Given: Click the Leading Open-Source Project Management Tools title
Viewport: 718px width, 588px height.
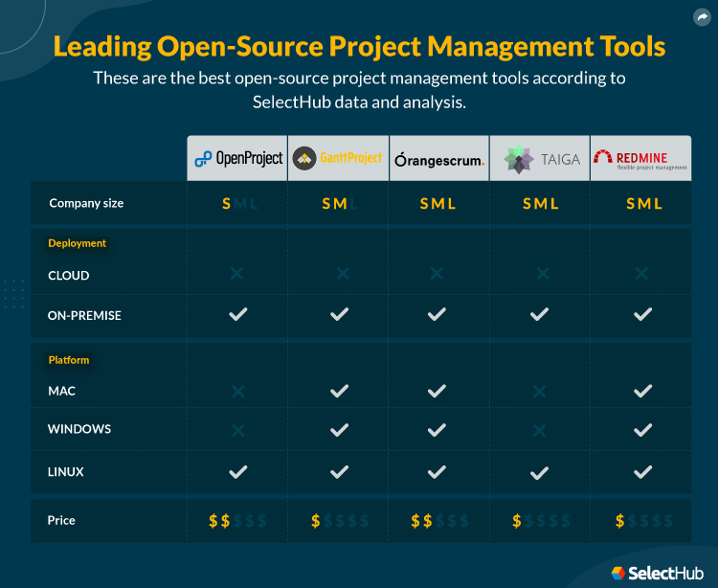Looking at the screenshot, I should 359,47.
